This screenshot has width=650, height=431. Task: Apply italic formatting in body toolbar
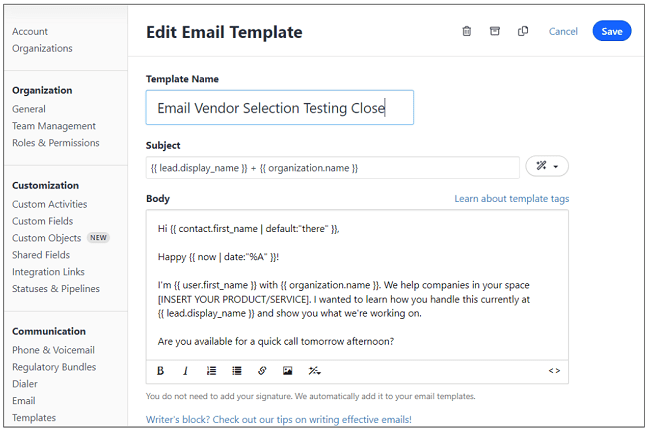pyautogui.click(x=185, y=371)
